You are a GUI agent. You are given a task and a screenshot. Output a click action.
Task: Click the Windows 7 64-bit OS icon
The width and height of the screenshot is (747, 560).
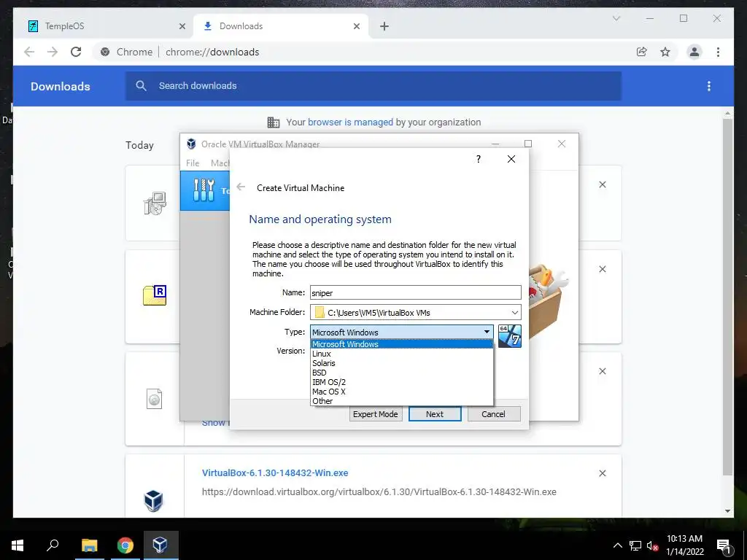click(509, 336)
